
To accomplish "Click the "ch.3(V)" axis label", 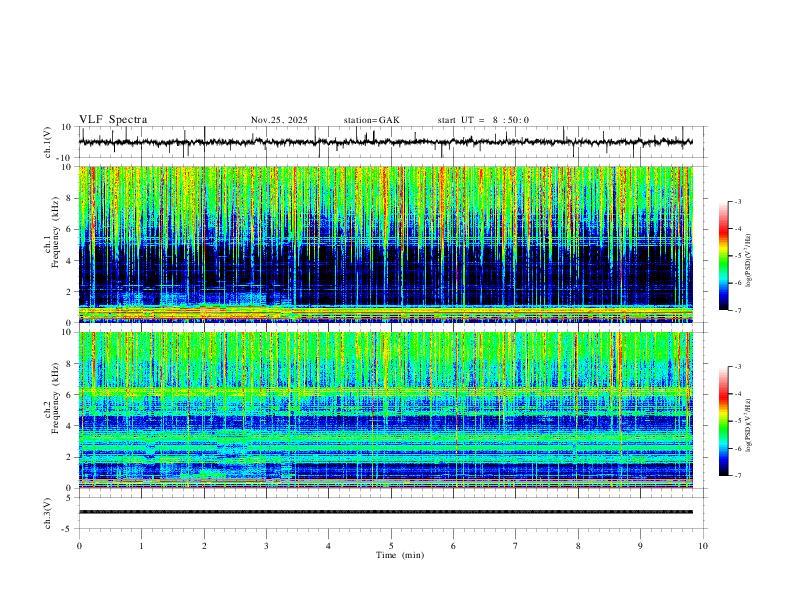I will tap(48, 513).
